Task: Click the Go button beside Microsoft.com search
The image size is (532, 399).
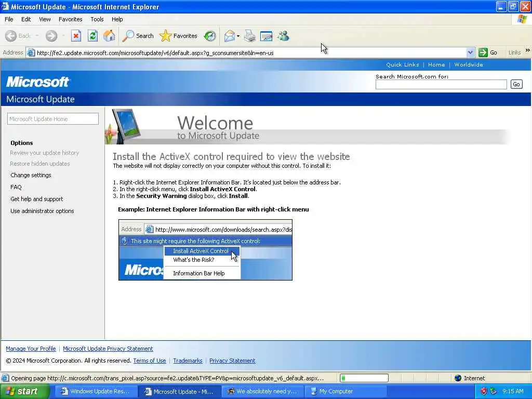Action: (516, 84)
